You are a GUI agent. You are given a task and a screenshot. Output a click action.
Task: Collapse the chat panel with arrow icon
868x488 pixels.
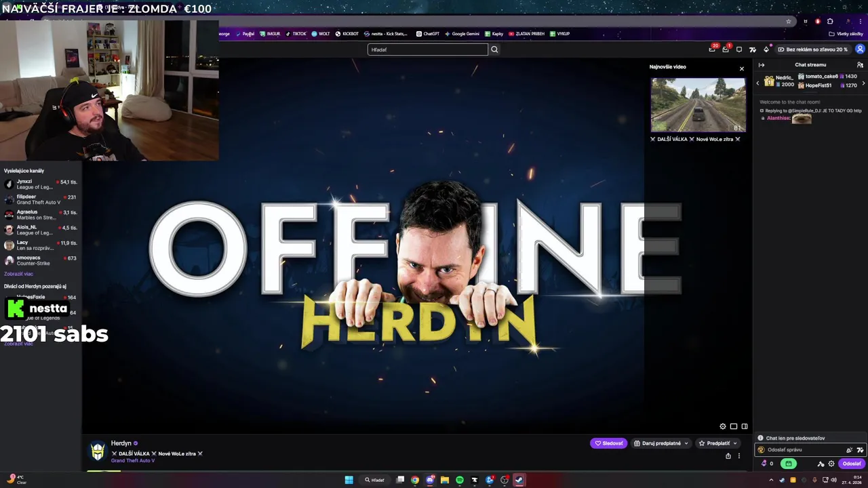[762, 65]
